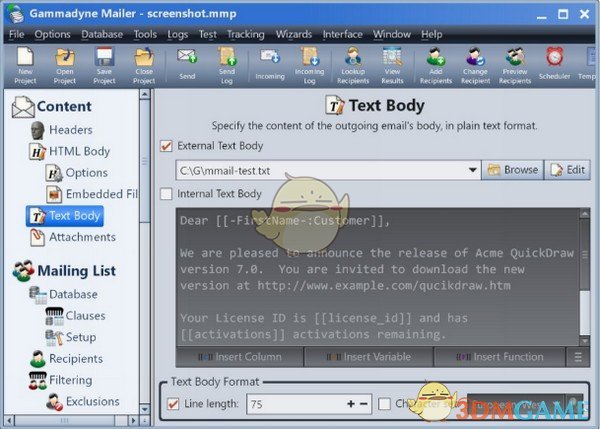Click the Insert Variable button

368,357
